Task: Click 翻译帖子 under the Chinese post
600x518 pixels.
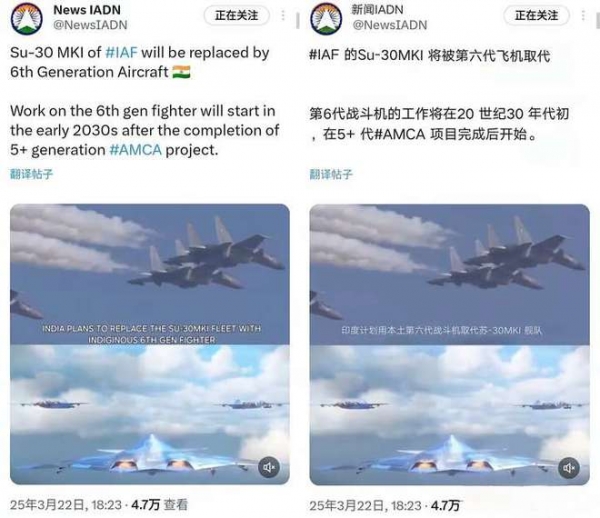Action: click(x=331, y=174)
